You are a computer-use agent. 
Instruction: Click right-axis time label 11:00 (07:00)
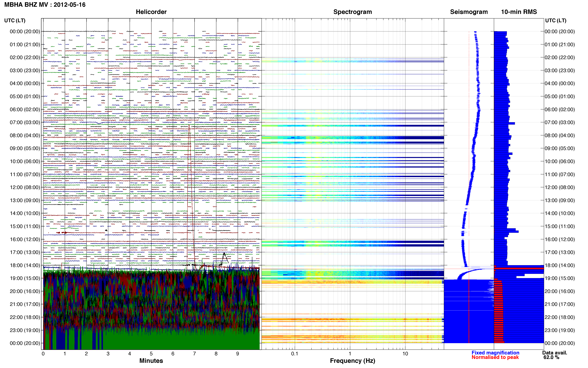pyautogui.click(x=560, y=174)
